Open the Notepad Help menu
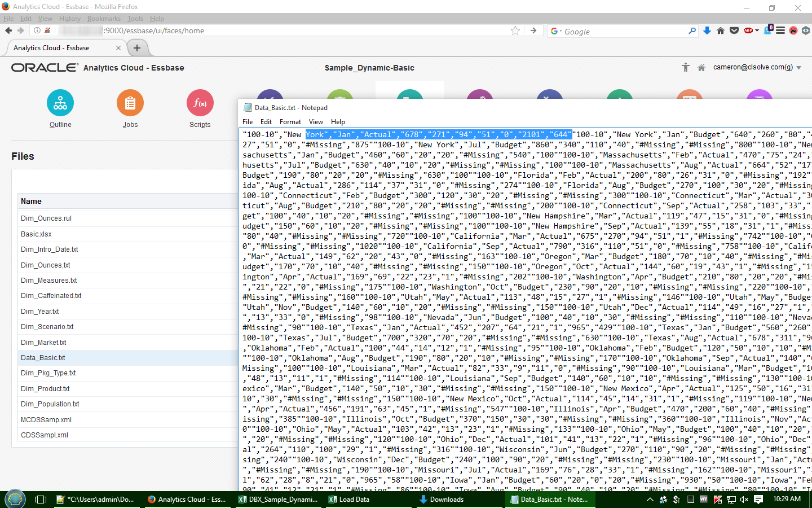Viewport: 812px width, 508px height. (x=338, y=122)
